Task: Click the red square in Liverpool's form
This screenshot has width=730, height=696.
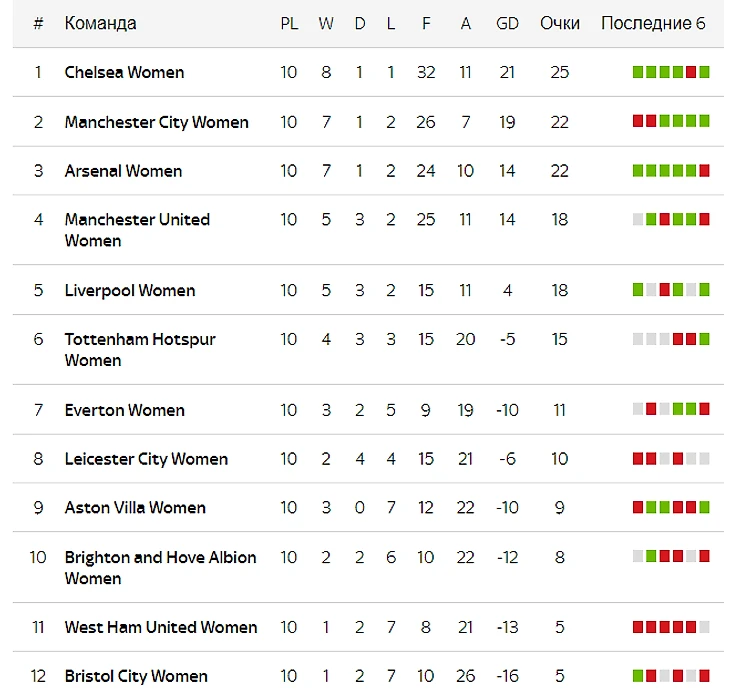Action: coord(665,290)
